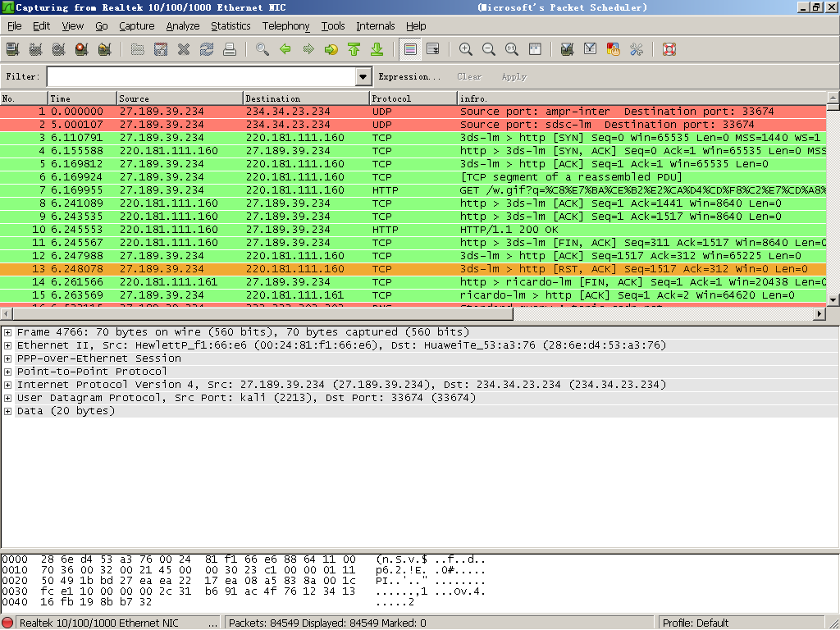This screenshot has width=840, height=630.
Task: Sort by the Protocol column header
Action: coord(413,98)
